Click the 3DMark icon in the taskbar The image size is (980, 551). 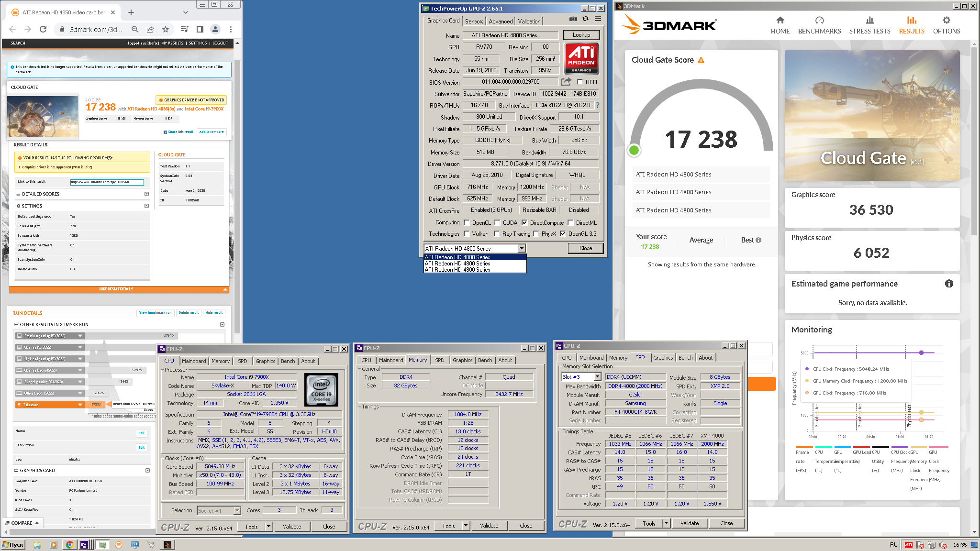pos(167,545)
